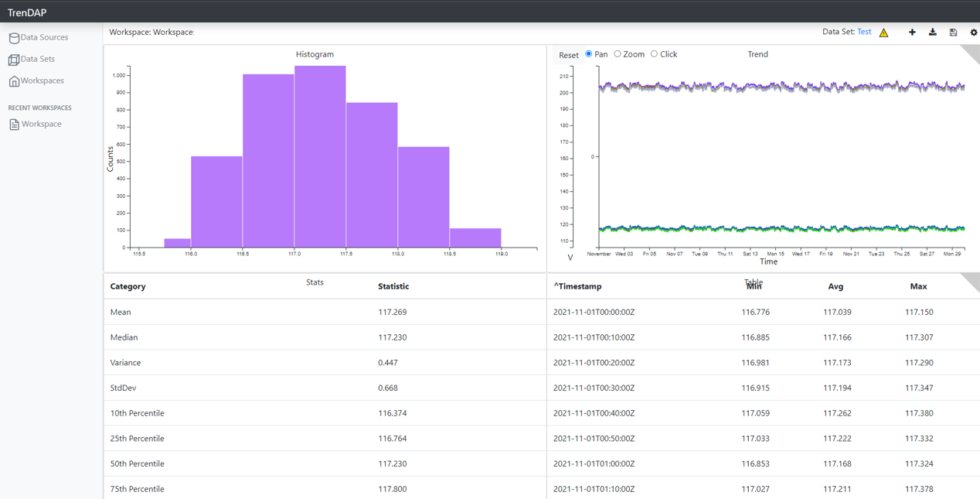The width and height of the screenshot is (980, 499).
Task: Click the 25th Percentile value 116.764
Action: [x=393, y=439]
